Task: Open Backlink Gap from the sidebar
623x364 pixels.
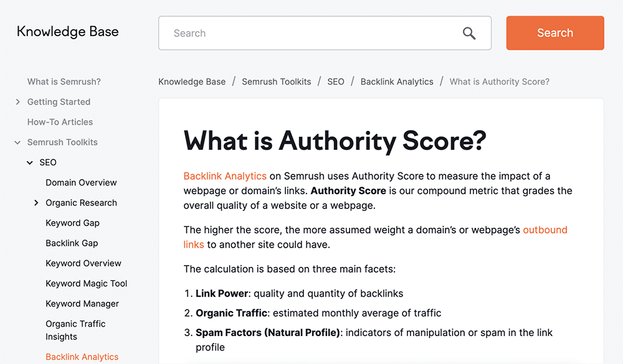Action: pos(70,243)
